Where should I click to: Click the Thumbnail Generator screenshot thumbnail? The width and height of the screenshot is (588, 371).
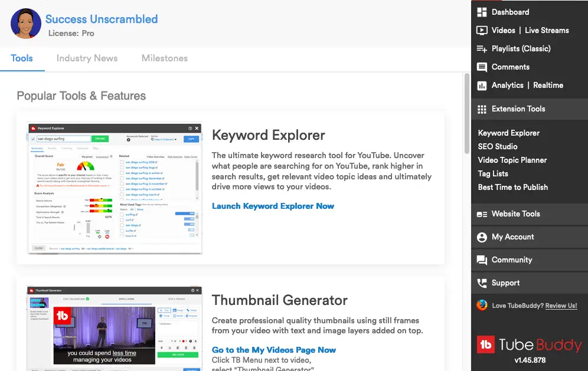[x=115, y=329]
